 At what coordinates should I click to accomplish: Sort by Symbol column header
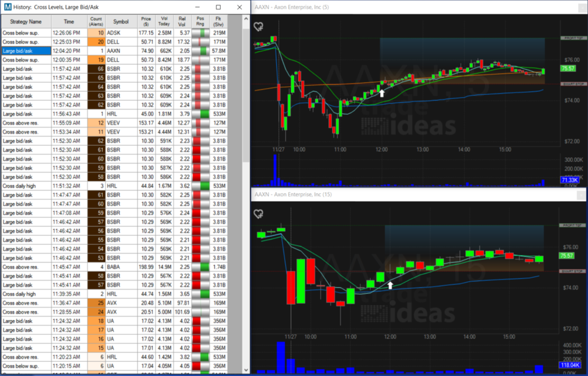[x=121, y=22]
